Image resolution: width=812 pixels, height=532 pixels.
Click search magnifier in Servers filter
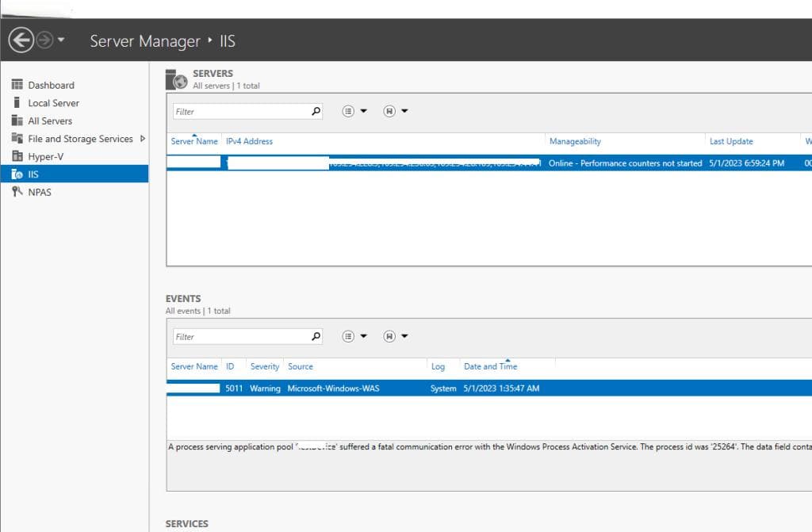316,111
